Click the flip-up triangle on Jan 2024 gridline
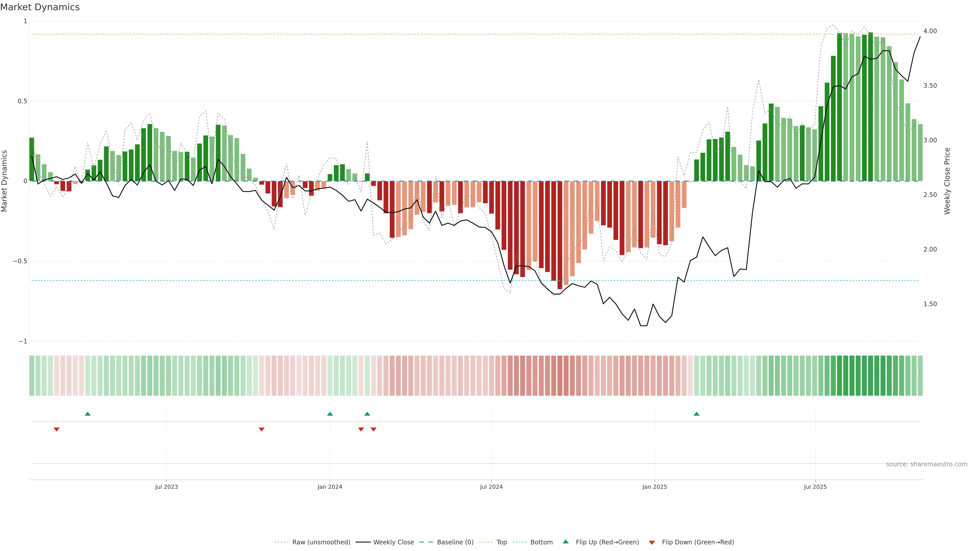 pos(330,414)
